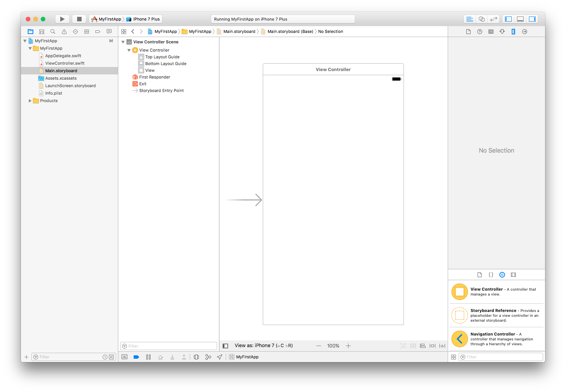This screenshot has height=392, width=566.
Task: Select Exit in the document outline
Action: (143, 84)
